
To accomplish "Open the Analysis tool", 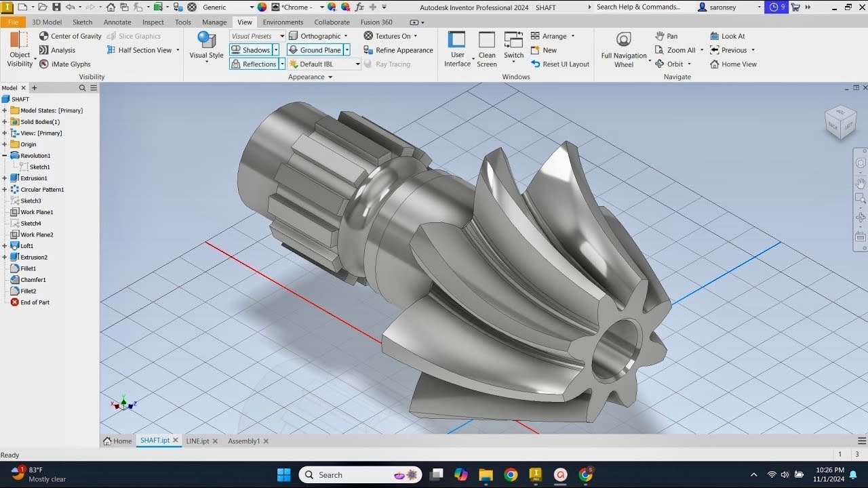I will click(x=57, y=50).
